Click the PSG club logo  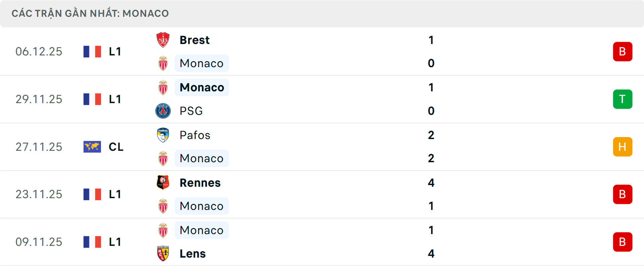click(163, 111)
